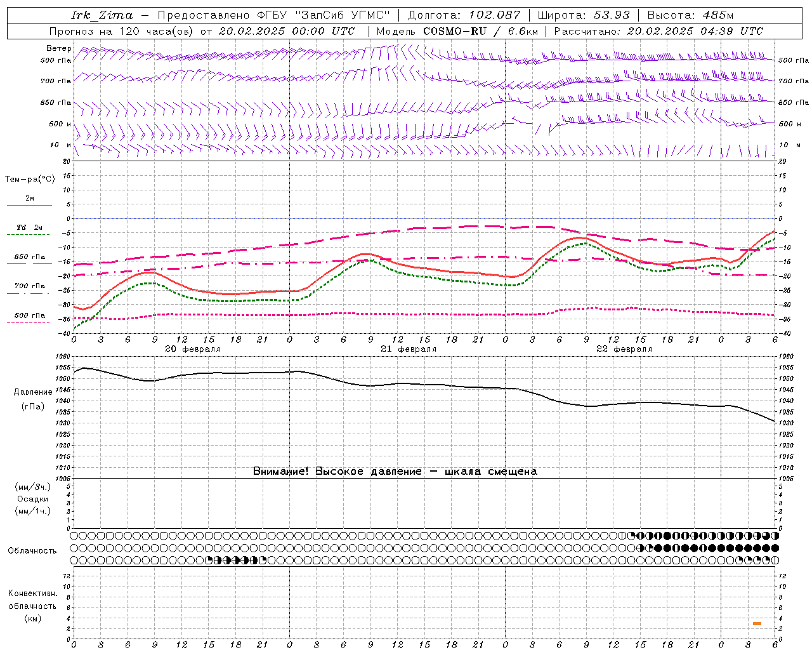The width and height of the screenshot is (812, 650).
Task: Click '850 гПа' in the temperature legend
Action: point(30,257)
